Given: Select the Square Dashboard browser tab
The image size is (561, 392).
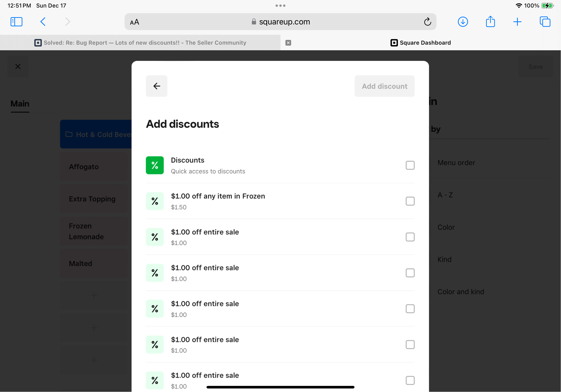Looking at the screenshot, I should point(421,43).
